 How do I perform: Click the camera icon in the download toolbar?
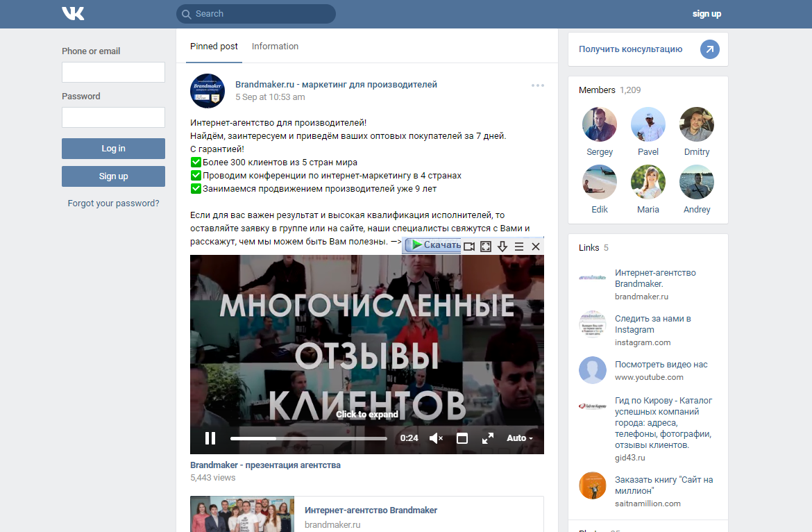(x=469, y=247)
